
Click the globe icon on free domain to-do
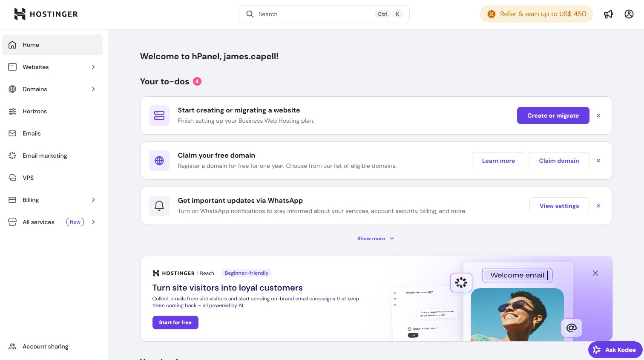(x=159, y=161)
